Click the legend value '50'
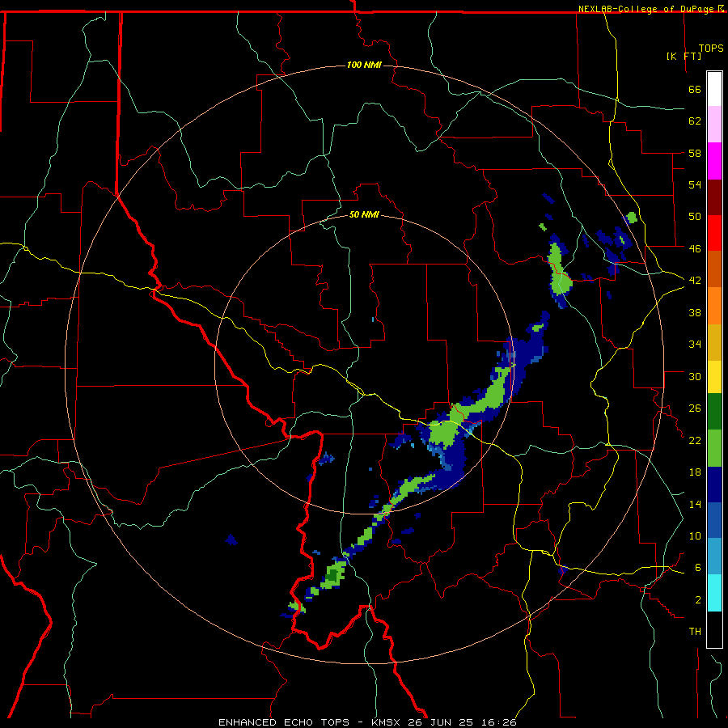728x728 pixels. coord(695,217)
